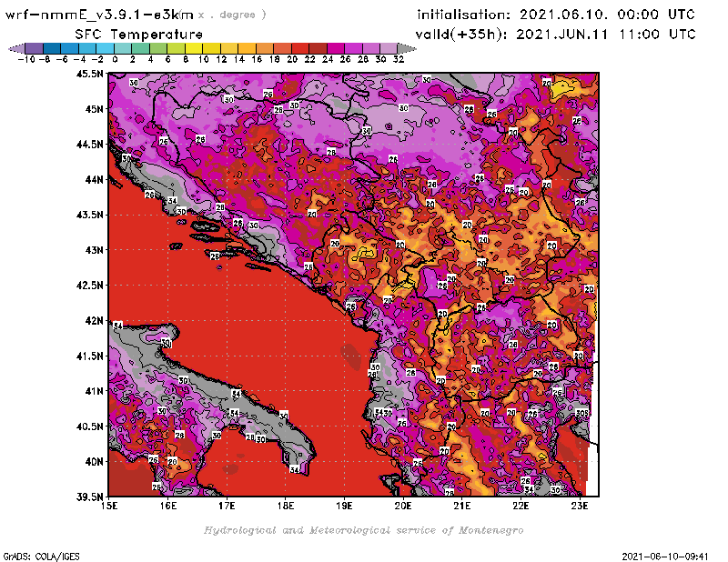728x562 pixels.
Task: Click the 23E longitude axis label
Action: click(x=580, y=506)
